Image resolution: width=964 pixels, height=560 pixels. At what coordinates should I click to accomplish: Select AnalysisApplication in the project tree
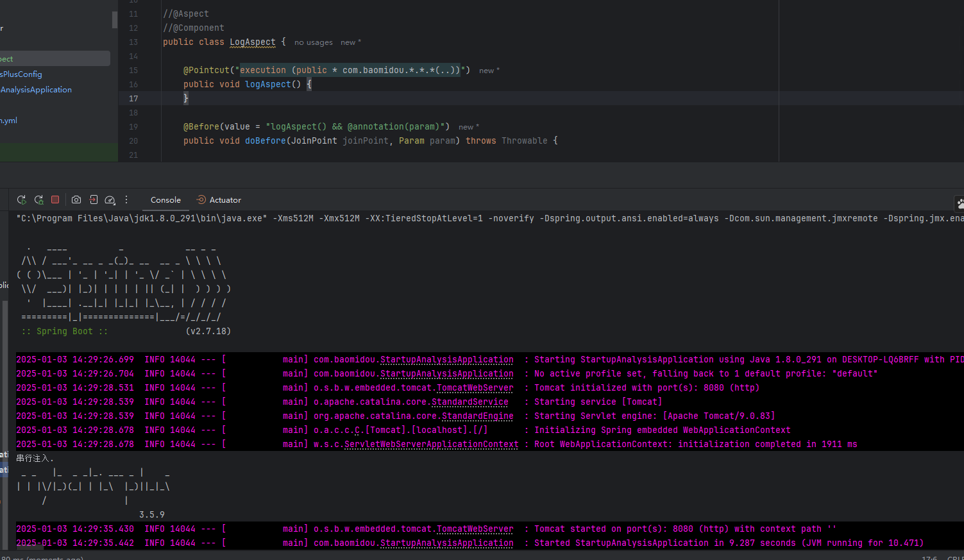coord(36,90)
